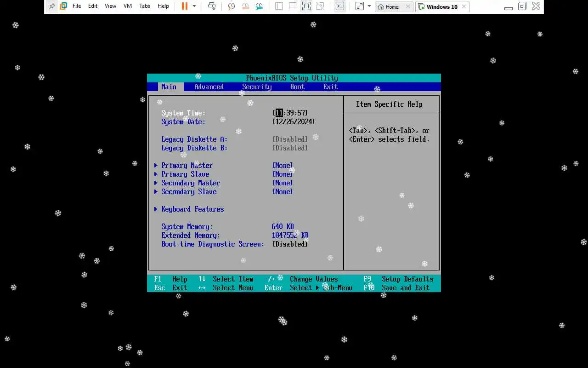Click the Secondary Slave None value
The image size is (588, 368).
point(283,191)
